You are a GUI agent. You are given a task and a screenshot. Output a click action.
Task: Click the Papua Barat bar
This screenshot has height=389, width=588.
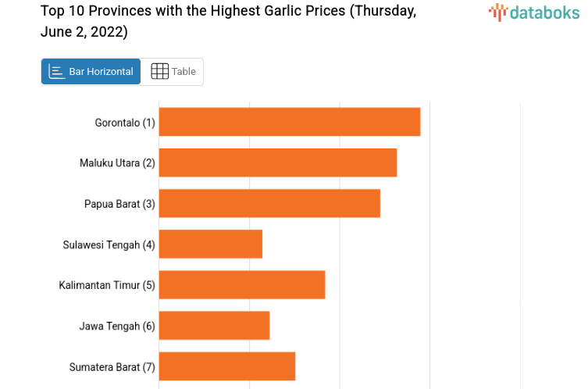click(269, 203)
